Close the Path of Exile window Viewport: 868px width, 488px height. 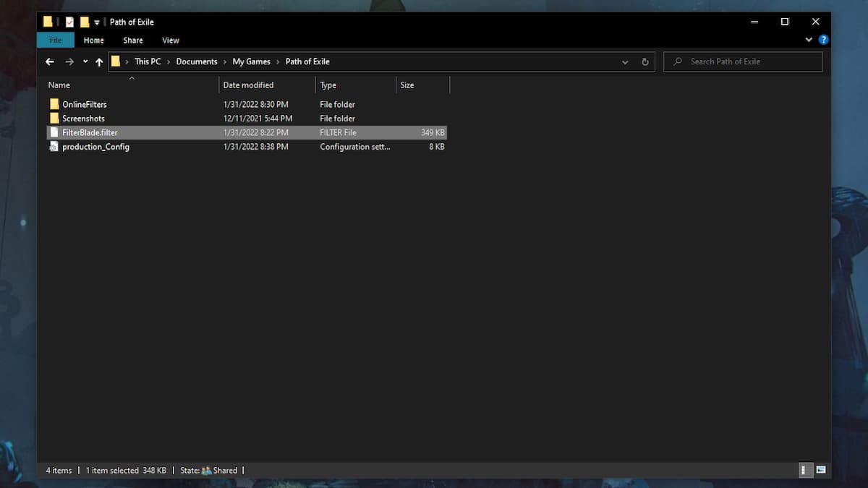coord(816,22)
